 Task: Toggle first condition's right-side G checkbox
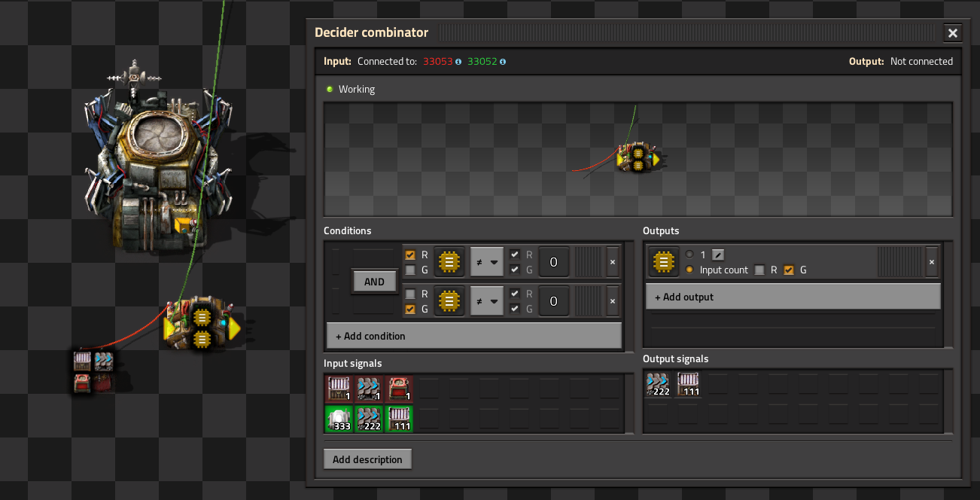515,270
